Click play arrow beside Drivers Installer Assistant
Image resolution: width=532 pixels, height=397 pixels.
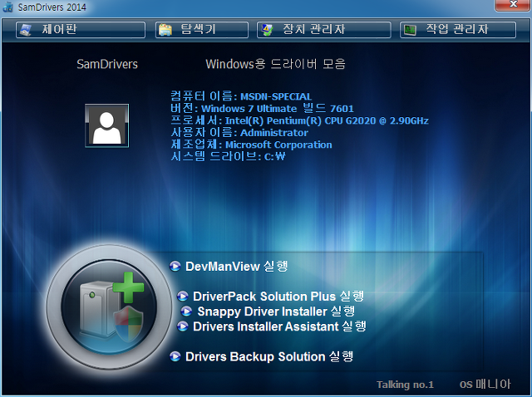[183, 326]
